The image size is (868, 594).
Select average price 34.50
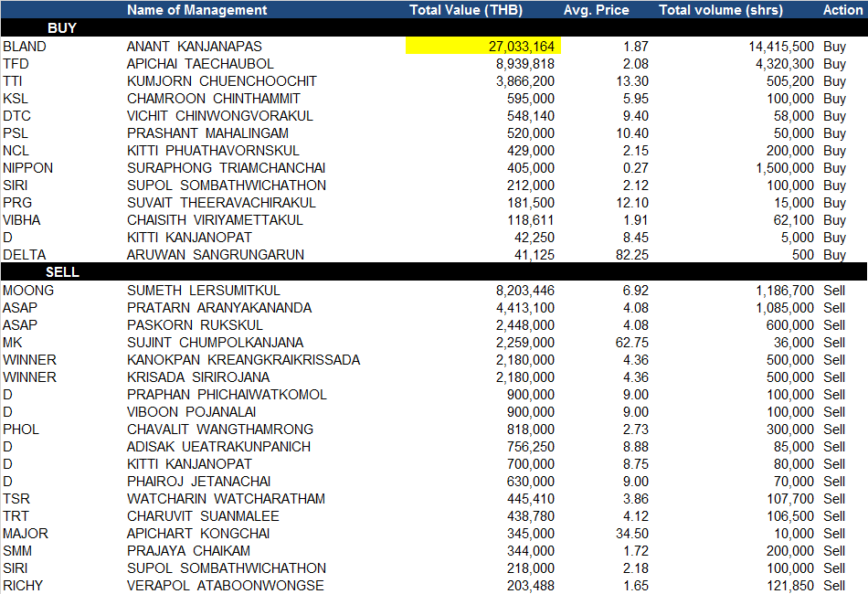tap(632, 533)
